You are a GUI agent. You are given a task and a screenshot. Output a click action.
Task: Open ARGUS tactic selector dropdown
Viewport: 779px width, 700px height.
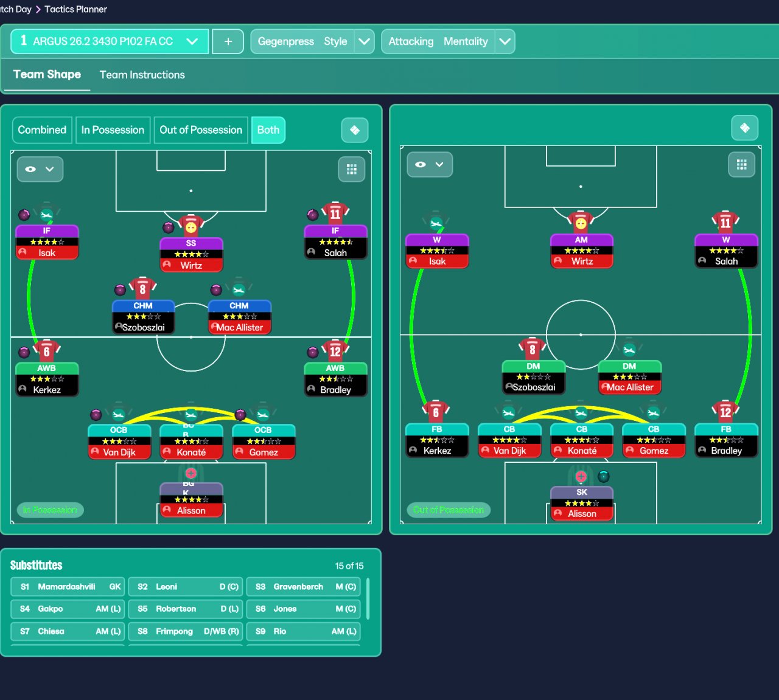click(x=110, y=41)
